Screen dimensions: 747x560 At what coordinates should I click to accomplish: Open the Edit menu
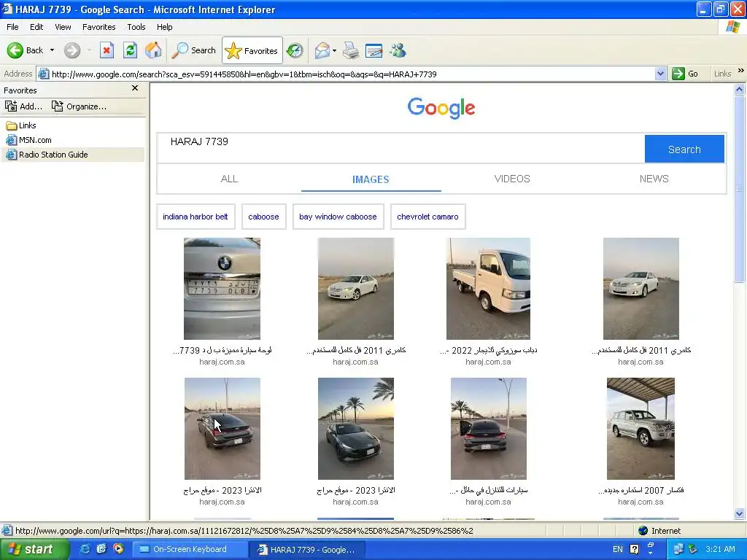tap(36, 27)
